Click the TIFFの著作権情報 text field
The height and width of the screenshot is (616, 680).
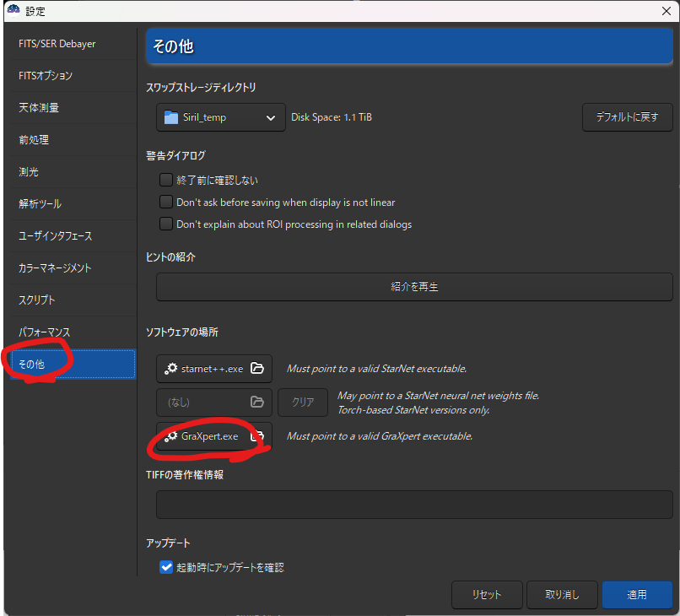click(414, 504)
